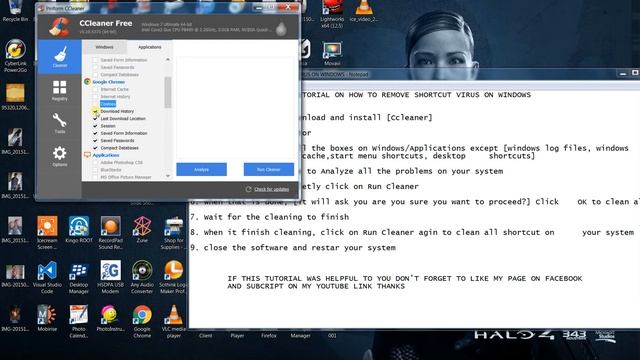
Task: Open the Photo Calendar desktop shortcut
Action: [79, 321]
